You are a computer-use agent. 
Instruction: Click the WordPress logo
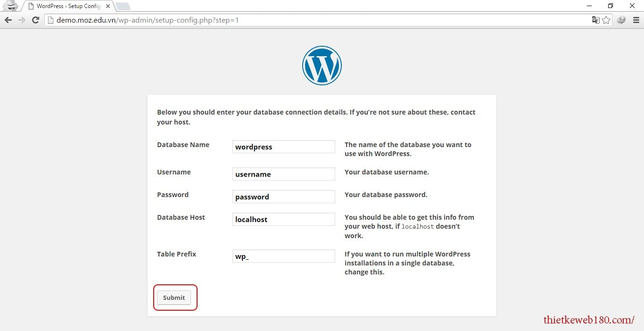(x=322, y=65)
